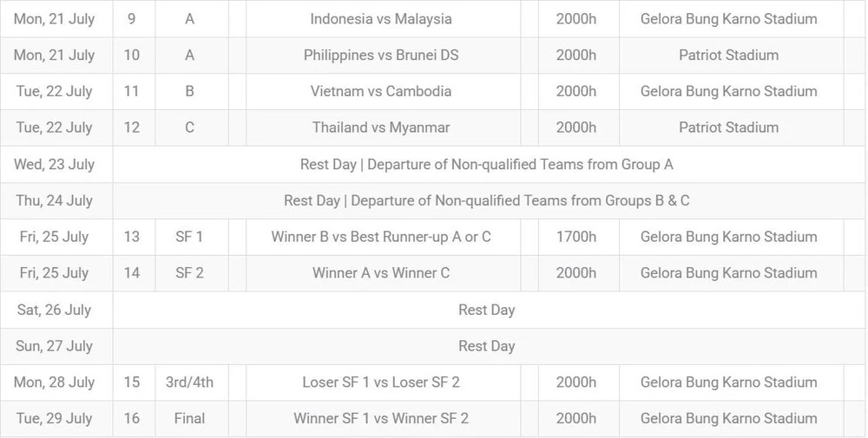Select Winner B vs Best Runner-up match
Image resolution: width=868 pixels, height=438 pixels.
pos(381,237)
